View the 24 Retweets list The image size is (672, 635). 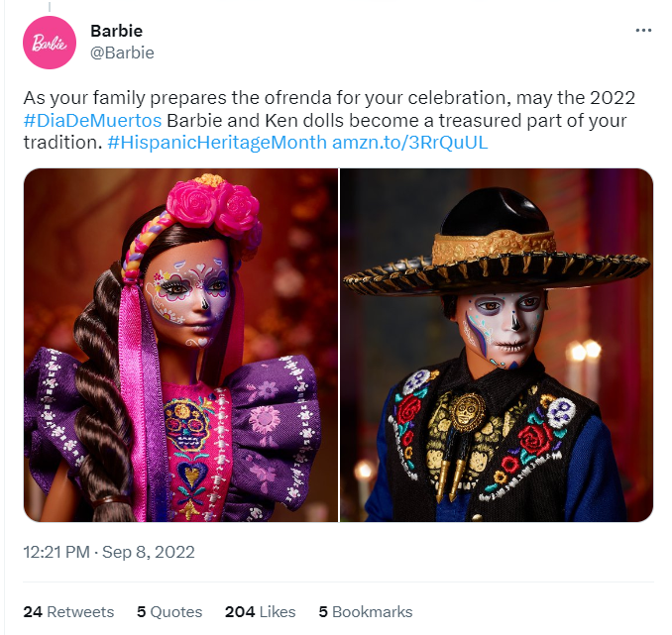pos(68,612)
